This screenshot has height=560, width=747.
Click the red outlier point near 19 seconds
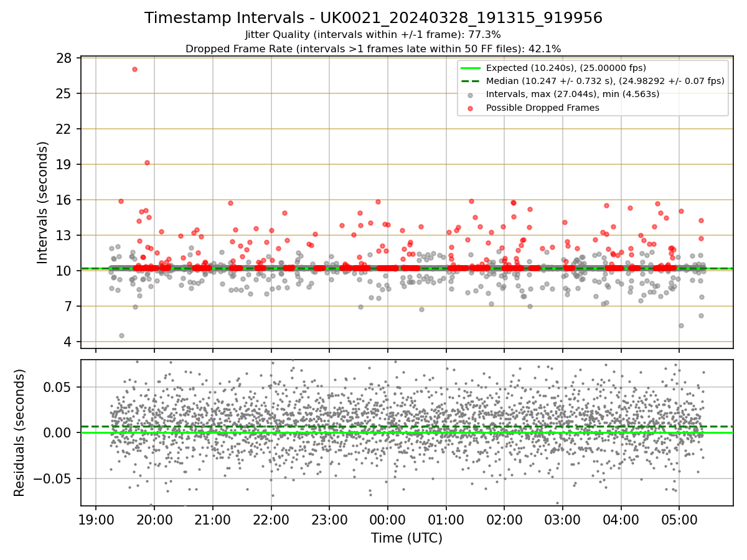coord(147,163)
